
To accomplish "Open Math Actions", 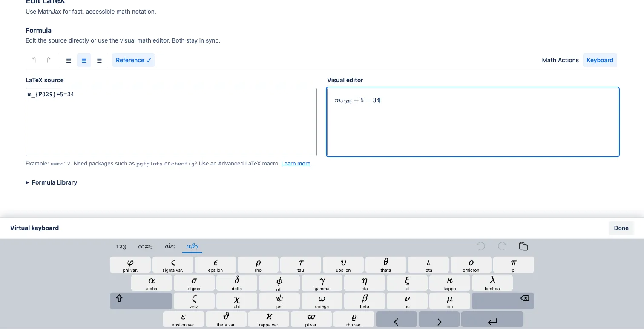I will (x=560, y=60).
